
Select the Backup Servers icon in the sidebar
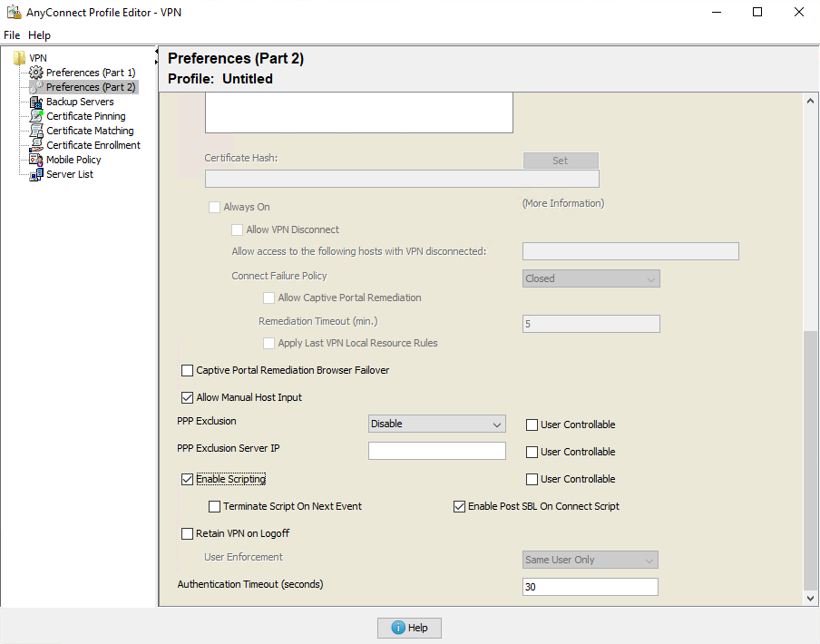36,102
